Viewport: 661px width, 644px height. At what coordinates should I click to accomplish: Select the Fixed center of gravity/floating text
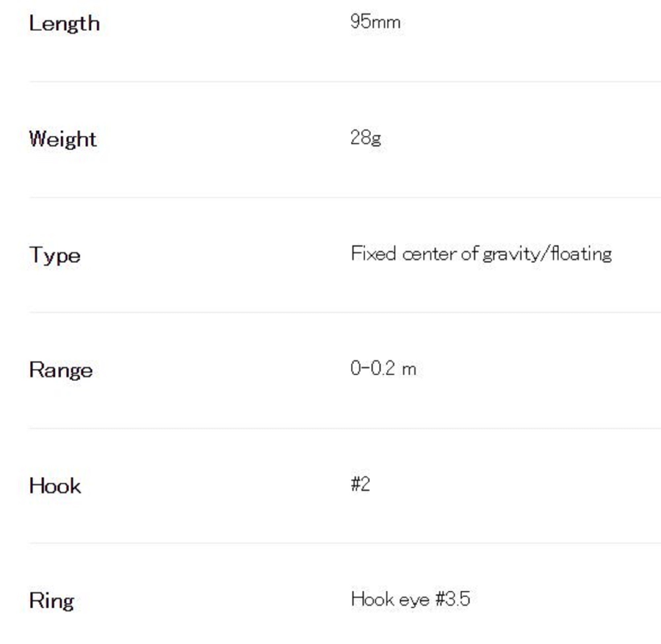tap(481, 254)
